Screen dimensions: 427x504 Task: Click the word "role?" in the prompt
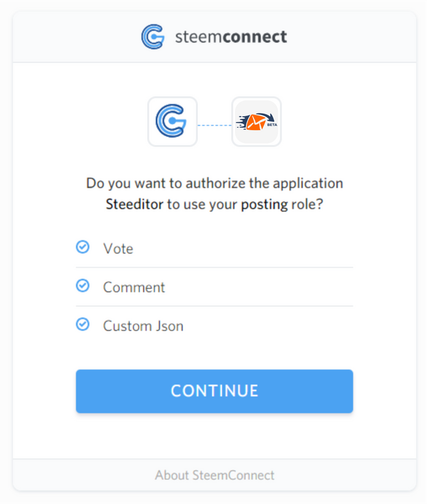307,204
